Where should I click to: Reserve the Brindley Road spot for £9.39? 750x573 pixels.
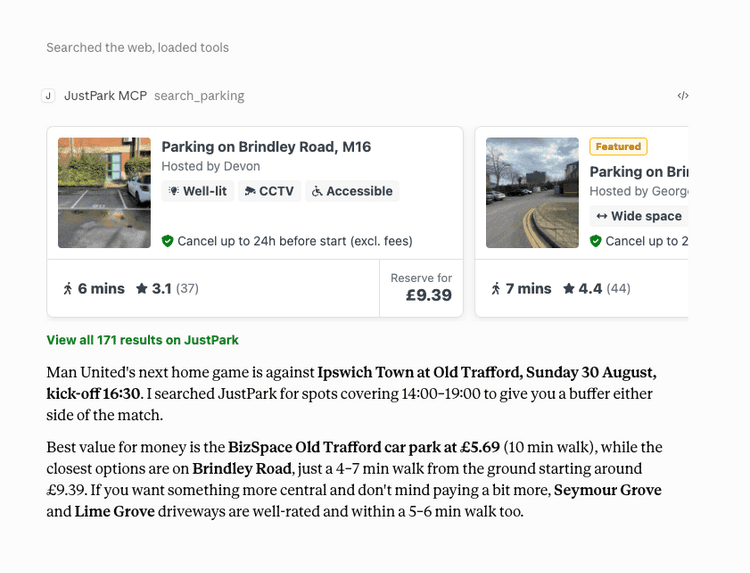pyautogui.click(x=421, y=288)
